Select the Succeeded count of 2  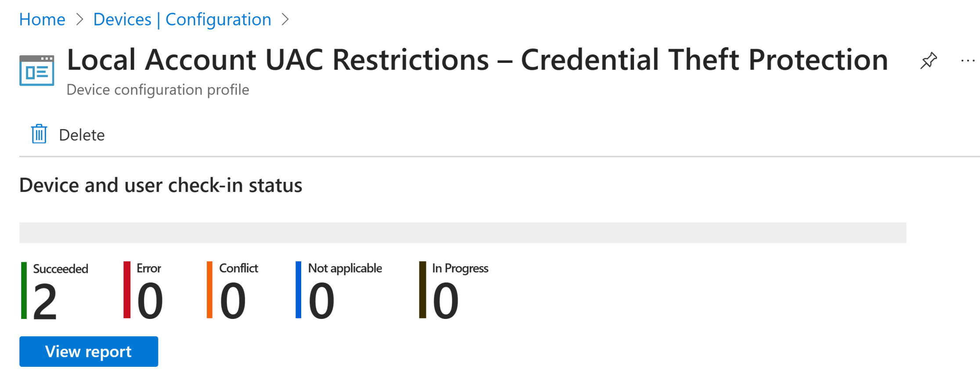[45, 301]
